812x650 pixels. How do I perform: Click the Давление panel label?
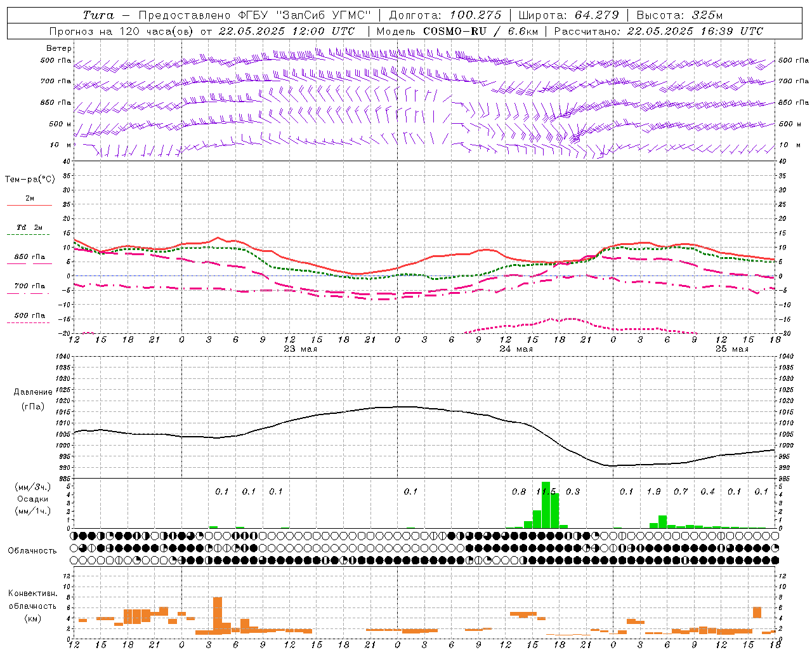pos(33,392)
